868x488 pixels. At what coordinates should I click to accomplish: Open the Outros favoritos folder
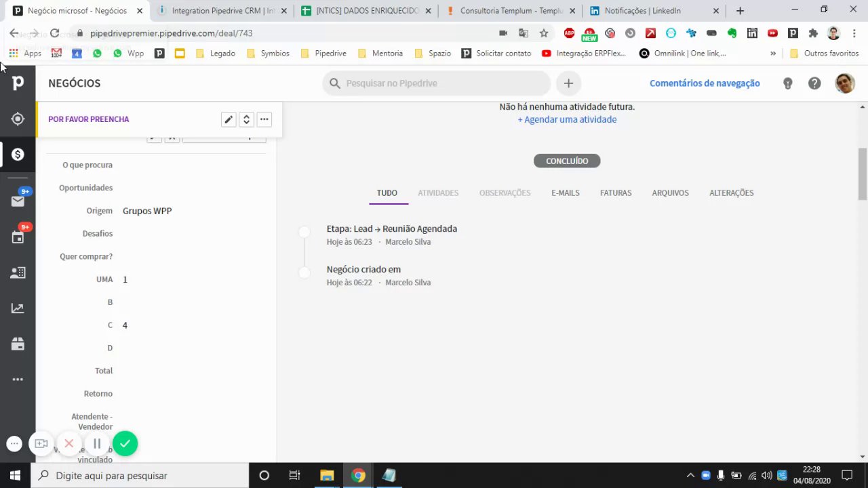pos(824,53)
